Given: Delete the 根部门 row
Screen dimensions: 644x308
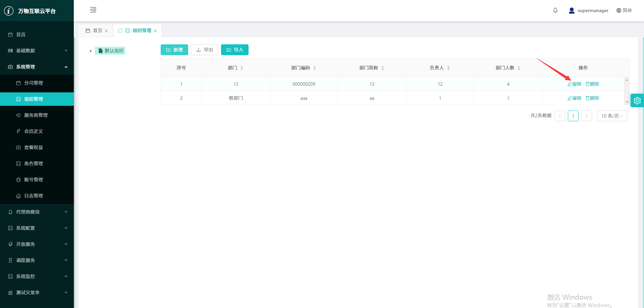Looking at the screenshot, I should (592, 98).
